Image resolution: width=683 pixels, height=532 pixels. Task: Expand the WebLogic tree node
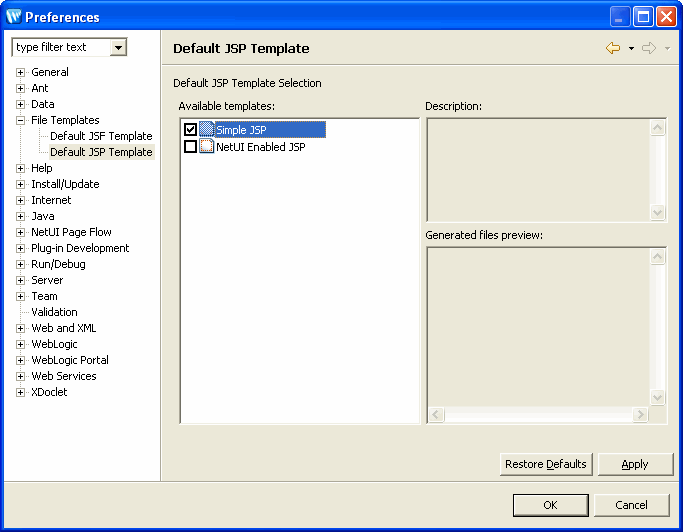(x=20, y=344)
